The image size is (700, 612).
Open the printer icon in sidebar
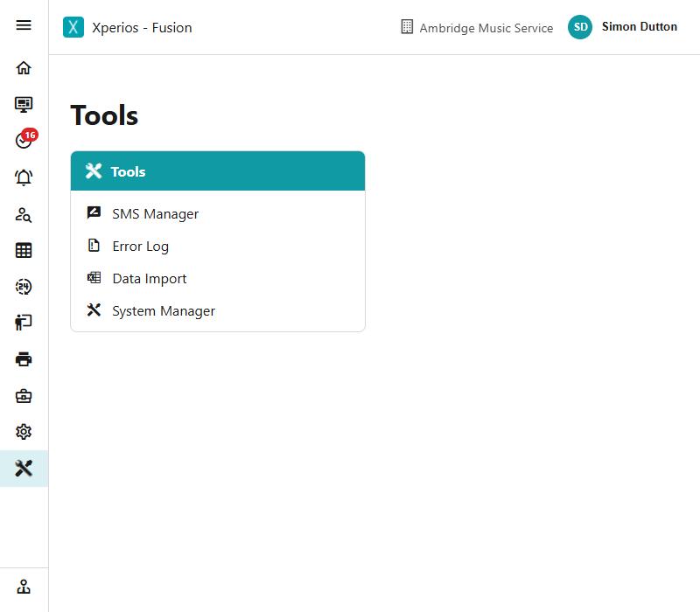pos(24,359)
